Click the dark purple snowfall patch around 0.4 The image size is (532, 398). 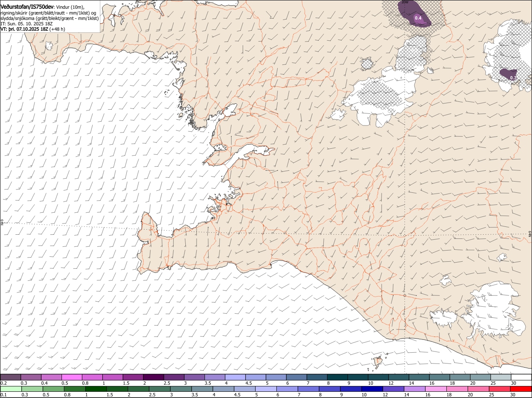[414, 13]
